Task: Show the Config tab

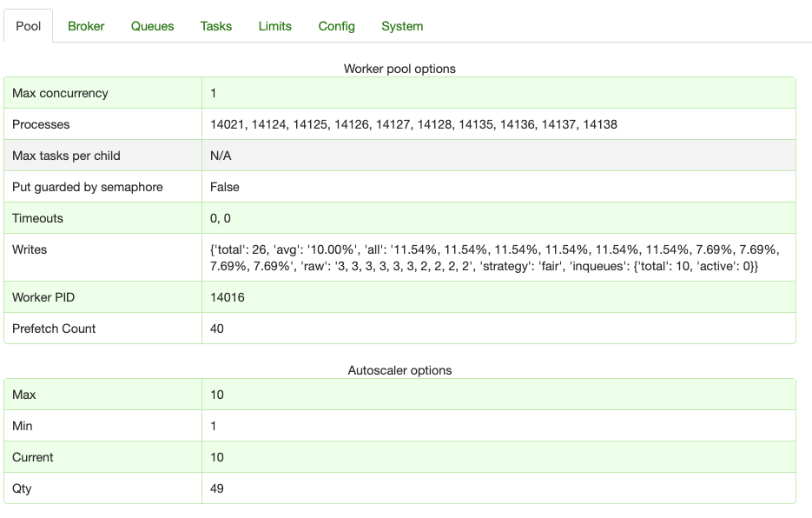Action: point(337,26)
